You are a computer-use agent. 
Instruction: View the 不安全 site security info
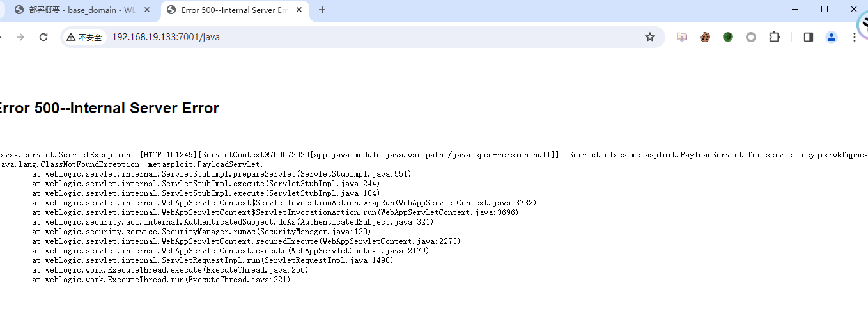pyautogui.click(x=84, y=37)
